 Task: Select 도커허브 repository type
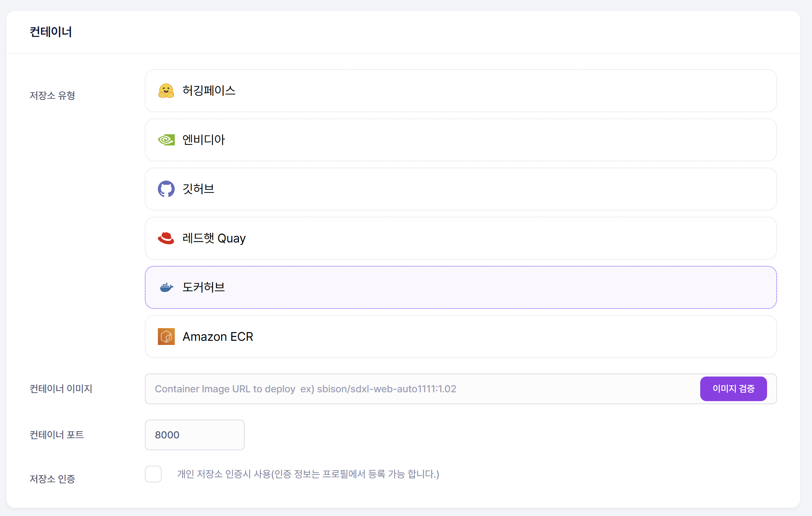coord(461,287)
